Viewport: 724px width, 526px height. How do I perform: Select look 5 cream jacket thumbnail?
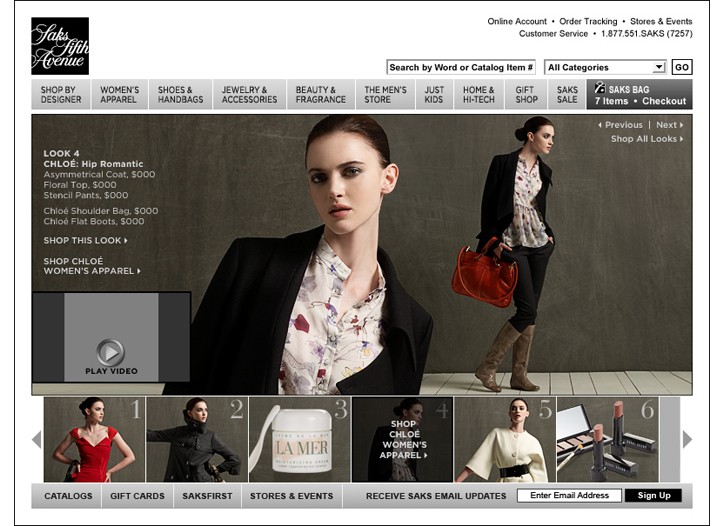[x=505, y=440]
